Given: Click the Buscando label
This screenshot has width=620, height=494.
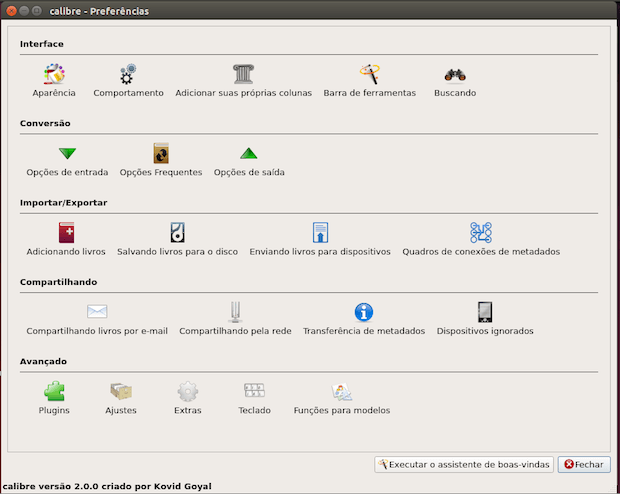Looking at the screenshot, I should tap(455, 93).
